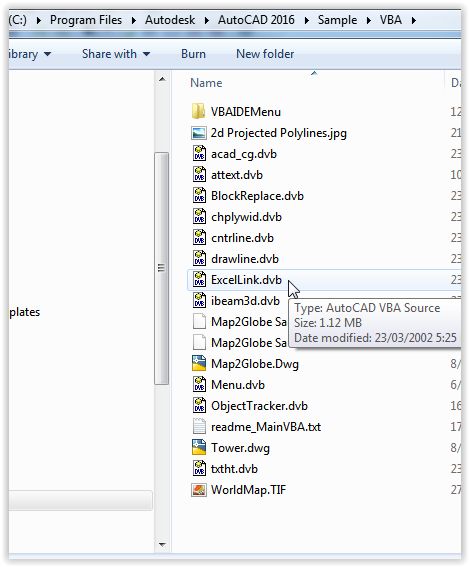Select the ObjectTracker.dvb file icon
Viewport: 469px width, 567px height.
tap(199, 405)
